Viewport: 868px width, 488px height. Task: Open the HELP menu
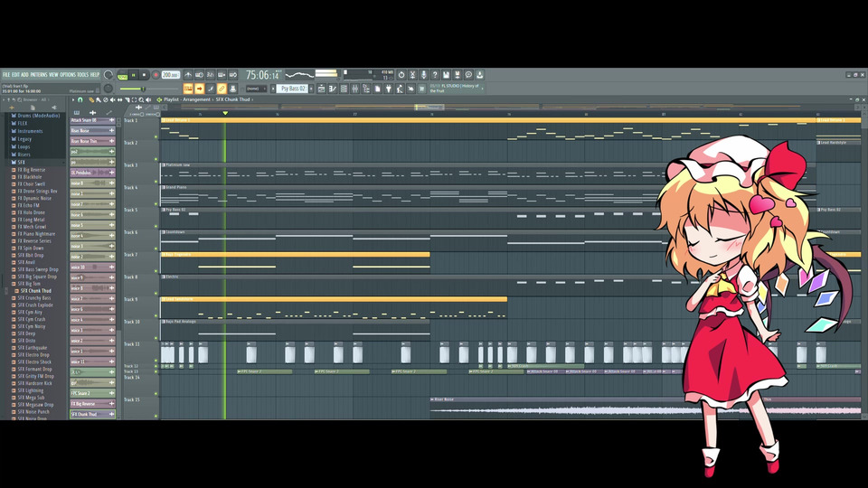pos(95,75)
